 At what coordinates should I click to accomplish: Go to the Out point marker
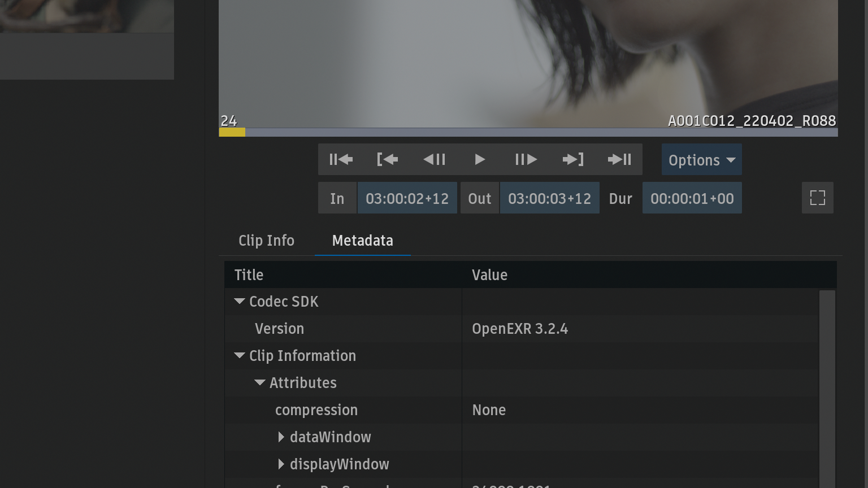[x=572, y=160]
